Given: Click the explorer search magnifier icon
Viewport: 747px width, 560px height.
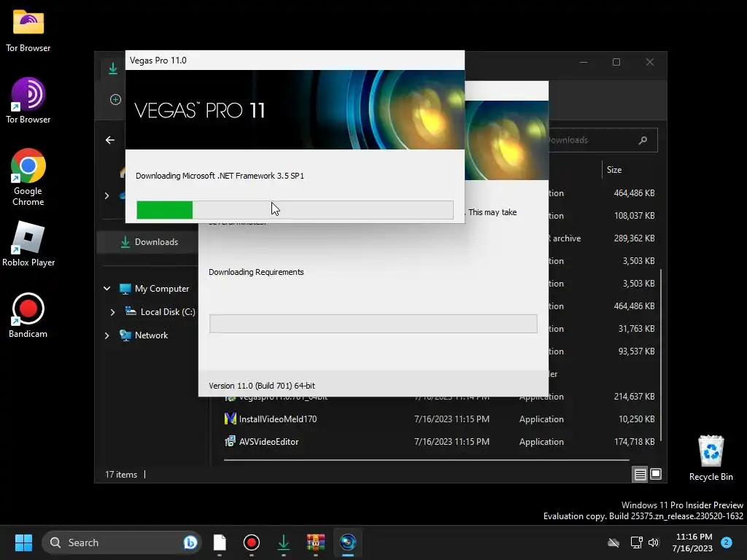Looking at the screenshot, I should point(643,140).
